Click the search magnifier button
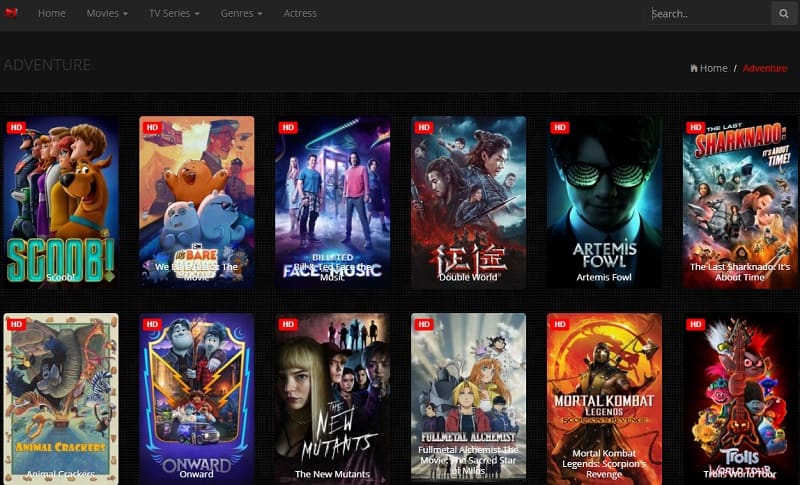Screen dimensions: 800x485 [784, 13]
